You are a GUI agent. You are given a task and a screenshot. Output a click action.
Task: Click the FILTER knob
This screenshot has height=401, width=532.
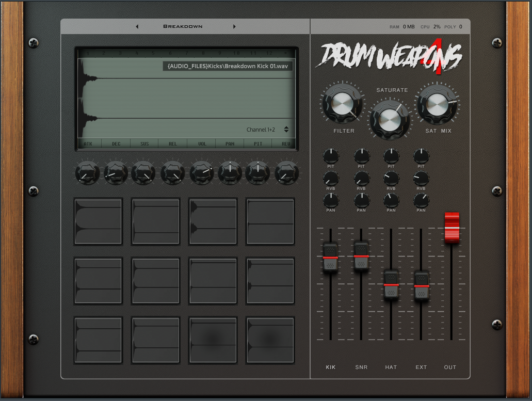click(x=342, y=105)
